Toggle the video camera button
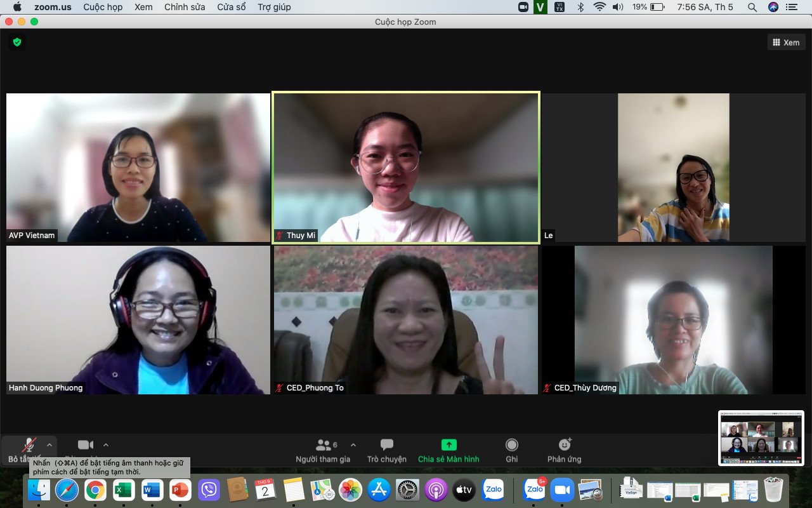This screenshot has height=508, width=812. click(86, 445)
